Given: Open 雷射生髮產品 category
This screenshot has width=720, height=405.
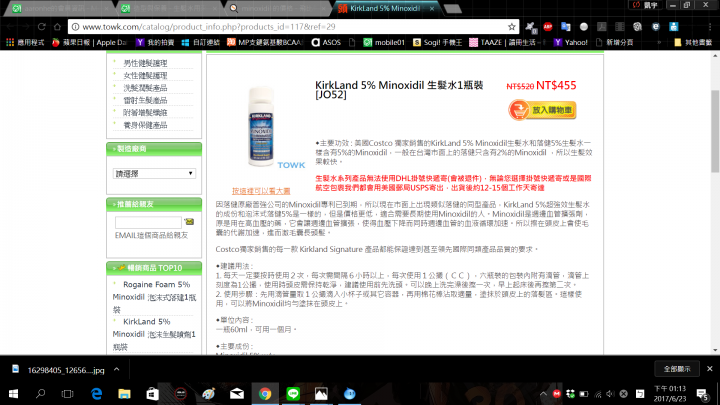Looking at the screenshot, I should (145, 100).
